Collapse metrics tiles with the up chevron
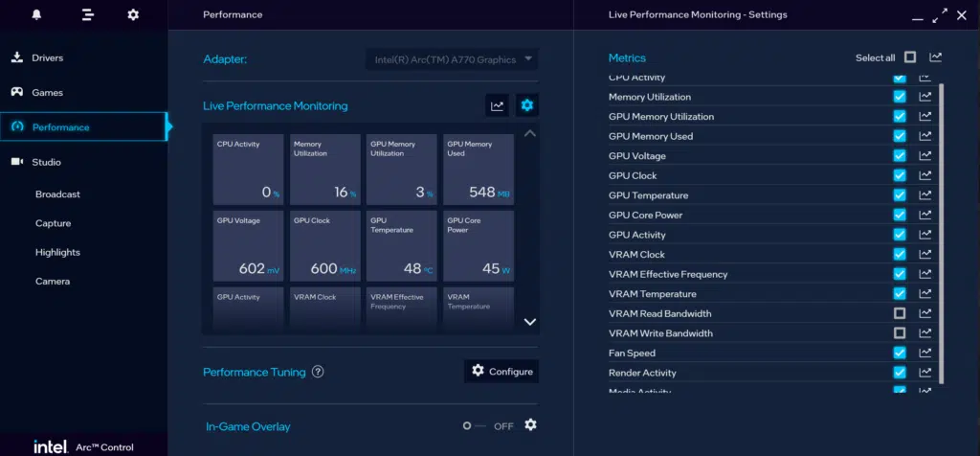Screen dimensions: 980x456 [530, 133]
